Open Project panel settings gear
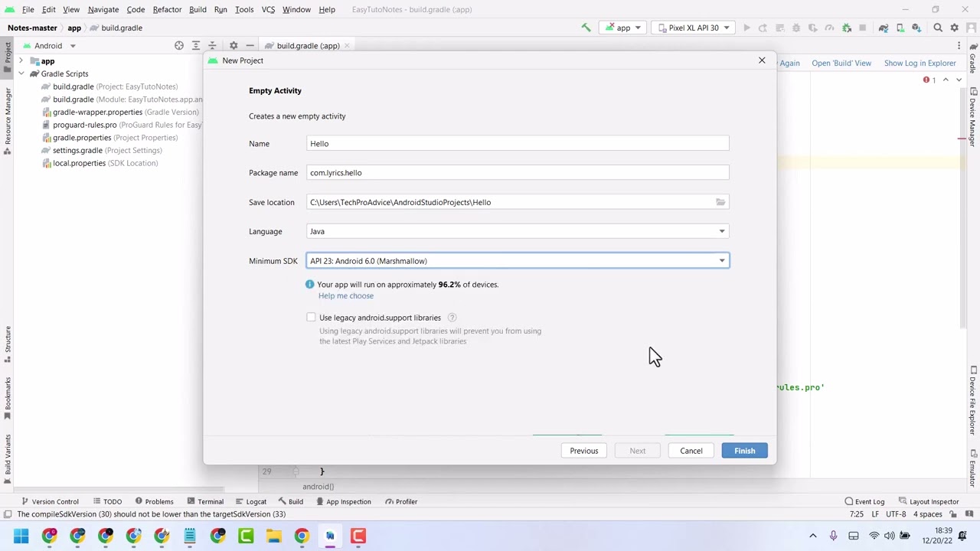The height and width of the screenshot is (551, 980). 234,45
